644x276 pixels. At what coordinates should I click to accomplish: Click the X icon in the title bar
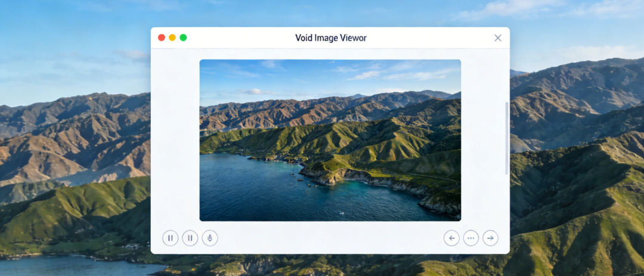click(x=498, y=38)
